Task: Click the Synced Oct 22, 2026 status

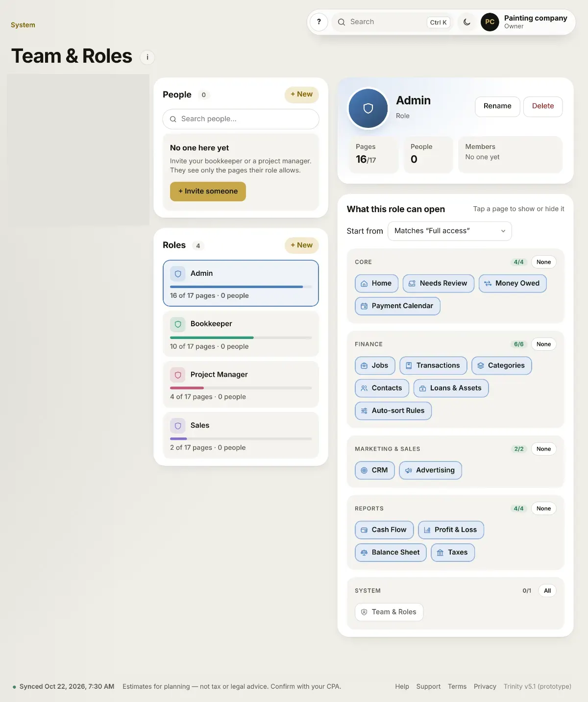Action: [x=63, y=686]
